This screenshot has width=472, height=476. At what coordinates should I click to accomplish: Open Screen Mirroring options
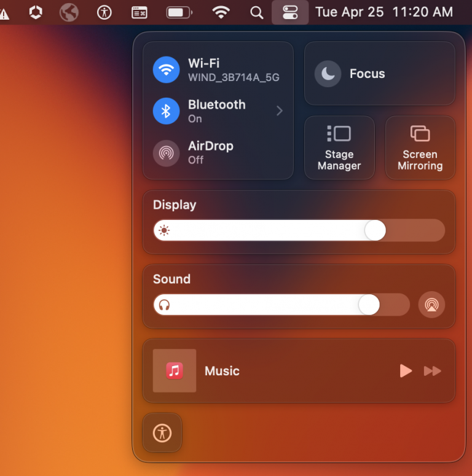[x=420, y=147]
